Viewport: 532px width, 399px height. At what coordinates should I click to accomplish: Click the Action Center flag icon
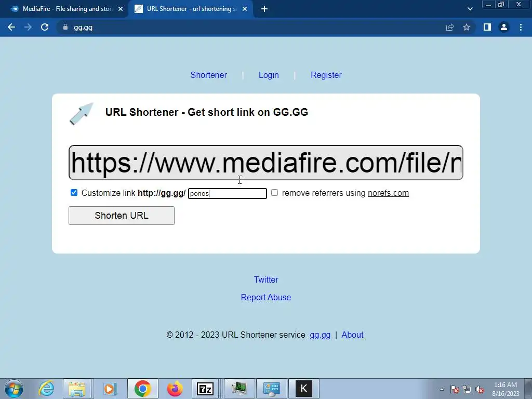click(455, 389)
